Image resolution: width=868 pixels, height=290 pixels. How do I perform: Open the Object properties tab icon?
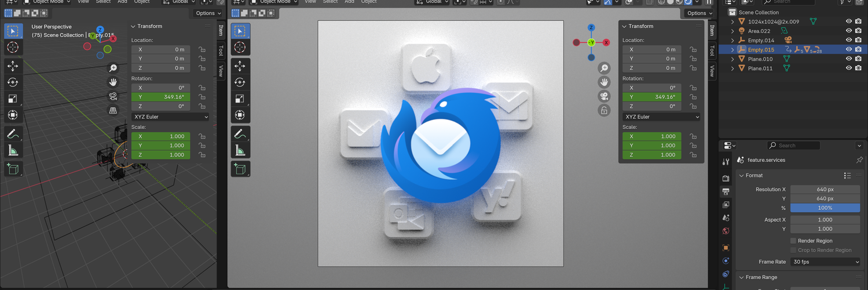[x=726, y=248]
